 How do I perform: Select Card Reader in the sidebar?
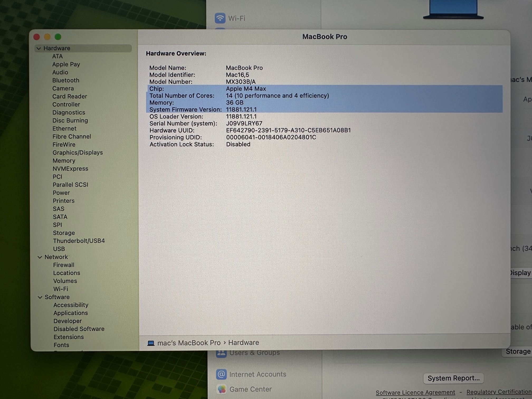(x=70, y=96)
